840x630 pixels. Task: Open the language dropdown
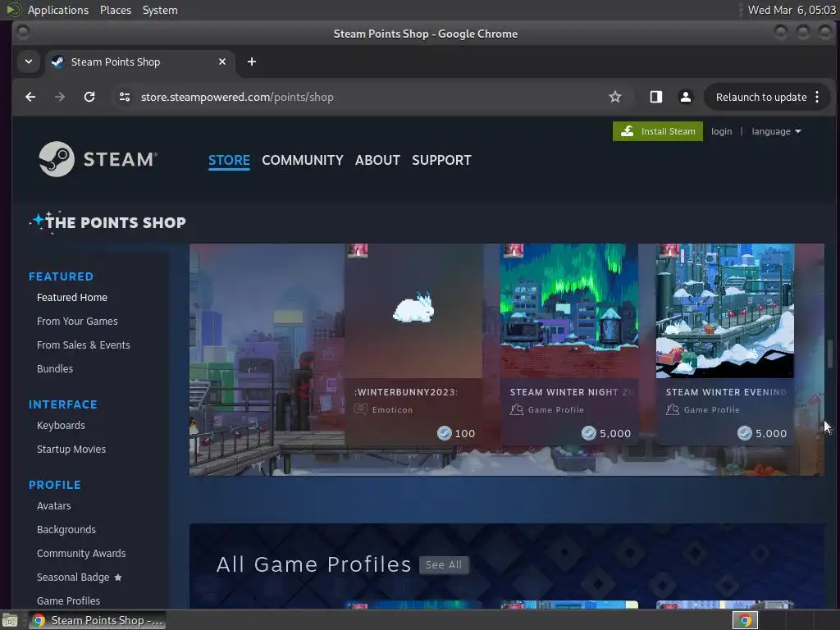pos(776,131)
